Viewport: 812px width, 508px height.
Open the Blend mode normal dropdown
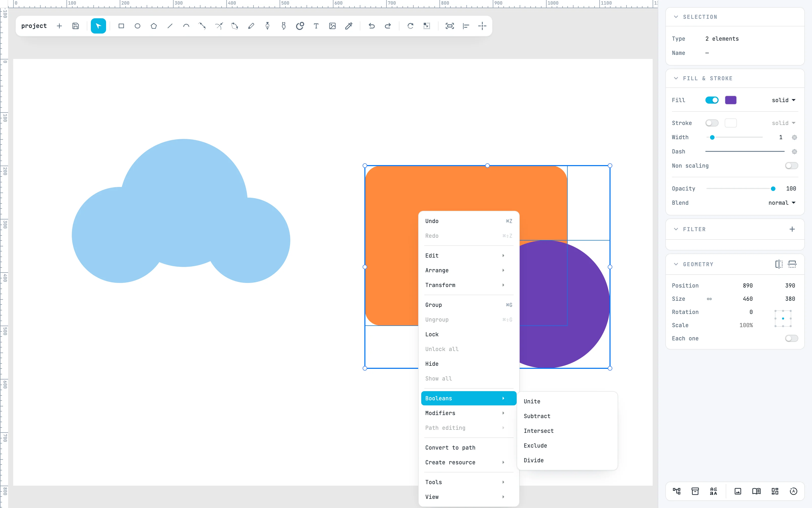(782, 203)
